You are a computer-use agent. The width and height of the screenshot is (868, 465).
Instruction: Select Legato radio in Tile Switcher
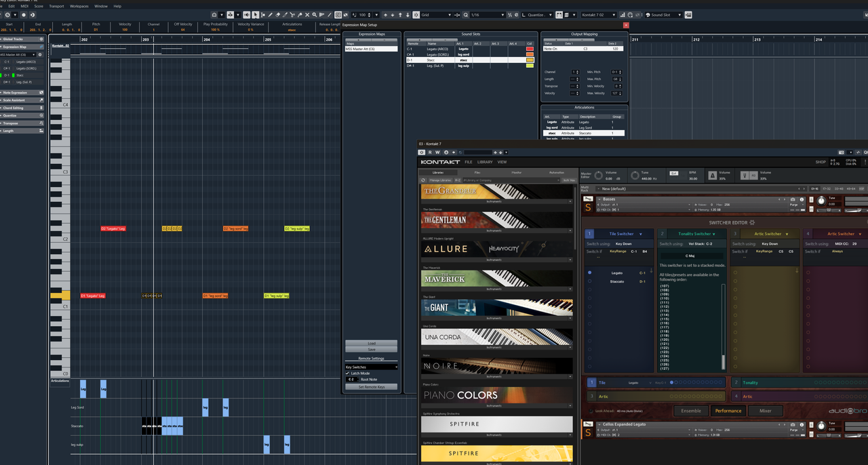589,272
